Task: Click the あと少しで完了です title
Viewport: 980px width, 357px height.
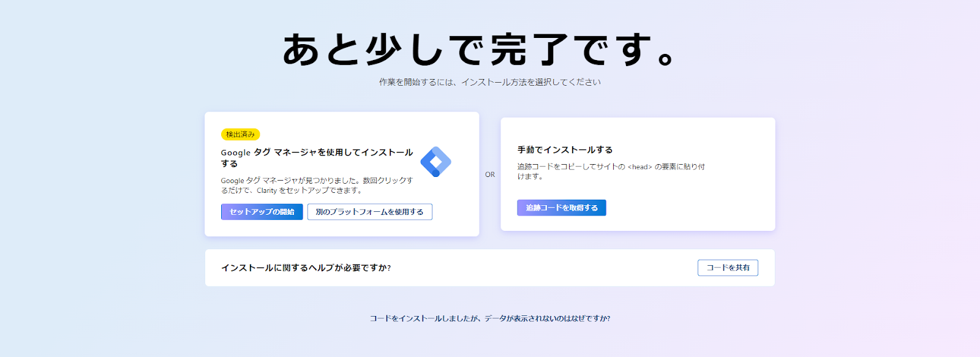Action: click(x=480, y=49)
